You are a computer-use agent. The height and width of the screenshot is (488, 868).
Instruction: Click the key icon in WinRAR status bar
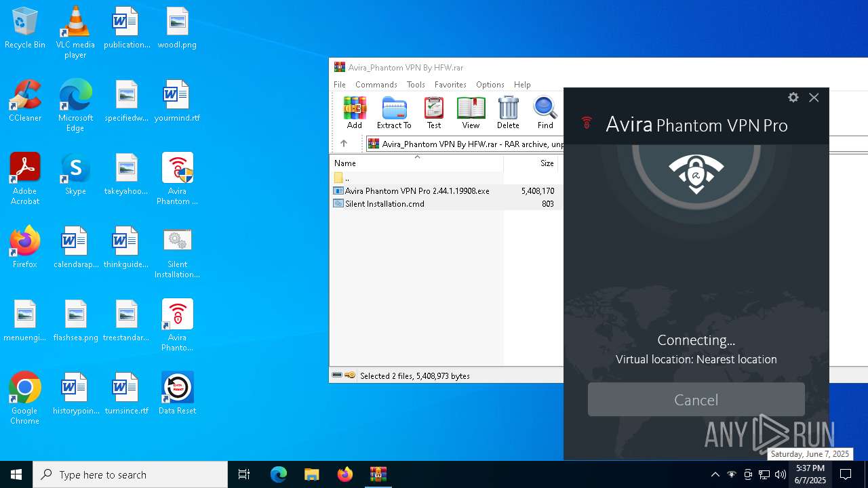coord(350,375)
